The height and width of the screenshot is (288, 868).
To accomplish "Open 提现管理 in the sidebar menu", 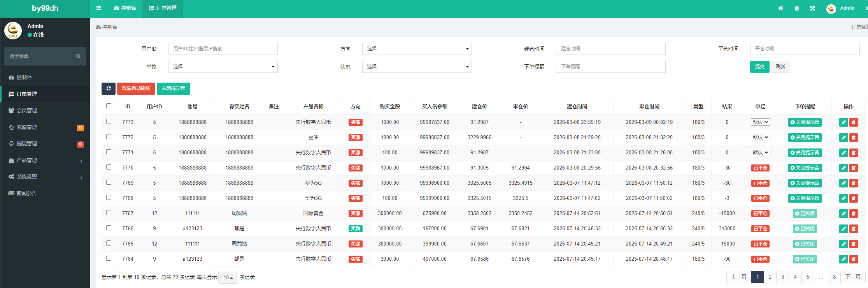I will tap(45, 143).
